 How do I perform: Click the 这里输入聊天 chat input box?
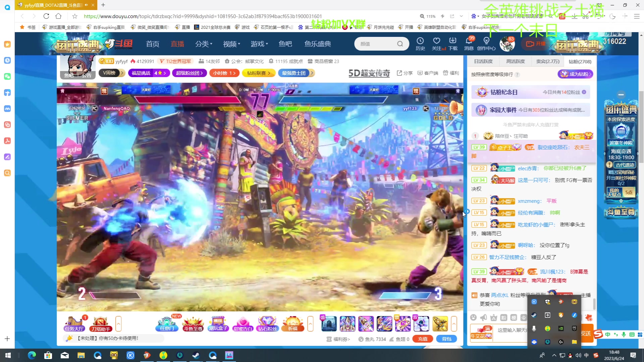pos(512,330)
